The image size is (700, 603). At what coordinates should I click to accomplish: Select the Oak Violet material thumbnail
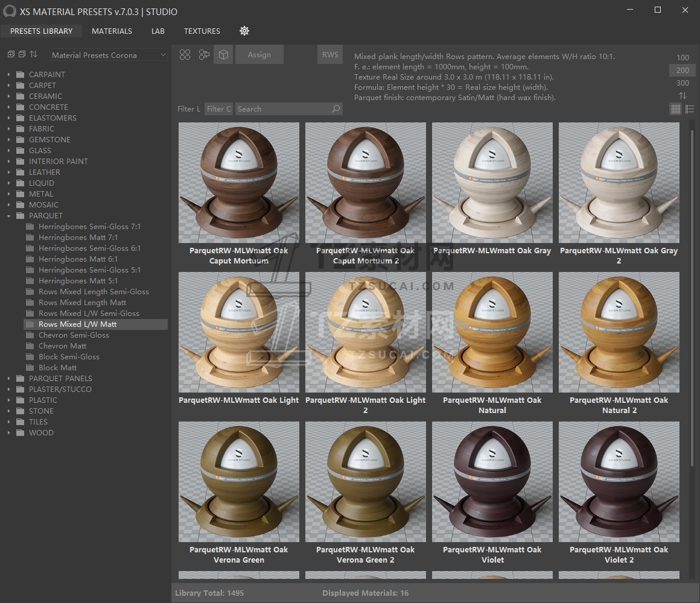click(492, 482)
